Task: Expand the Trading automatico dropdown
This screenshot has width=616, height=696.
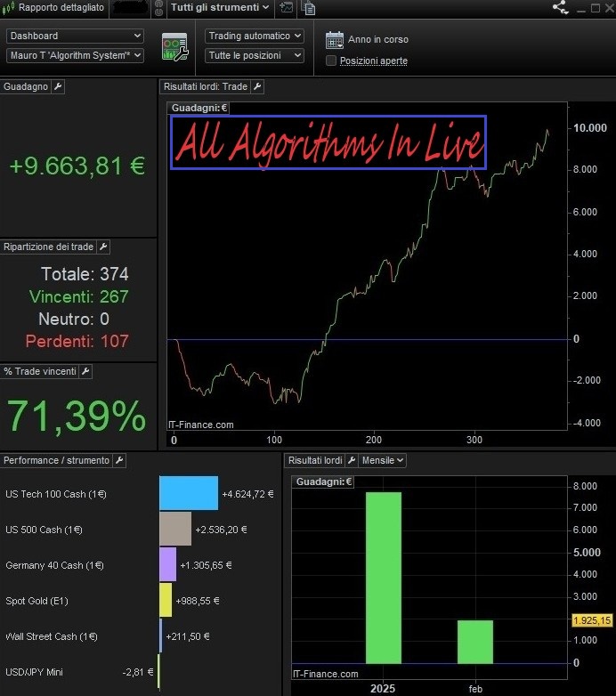Action: [x=255, y=36]
